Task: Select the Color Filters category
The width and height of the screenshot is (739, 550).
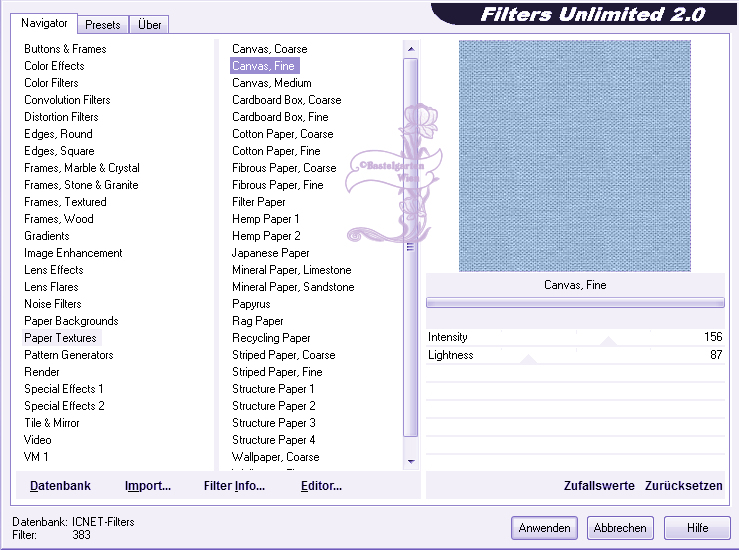Action: [51, 83]
